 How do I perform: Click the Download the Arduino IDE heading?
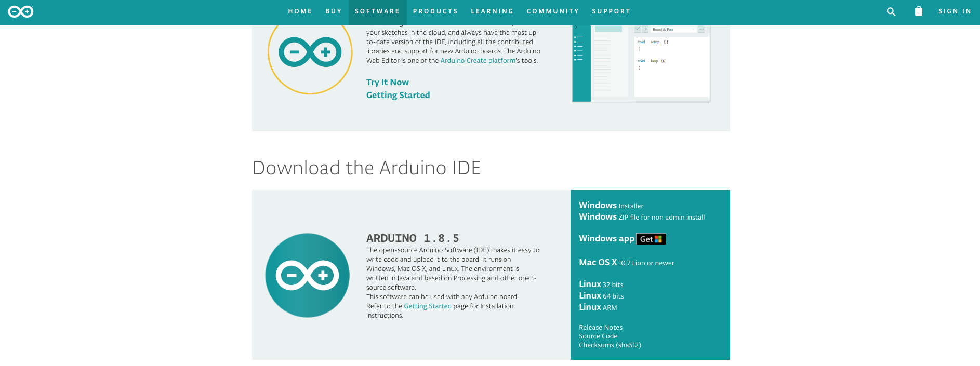pyautogui.click(x=366, y=168)
